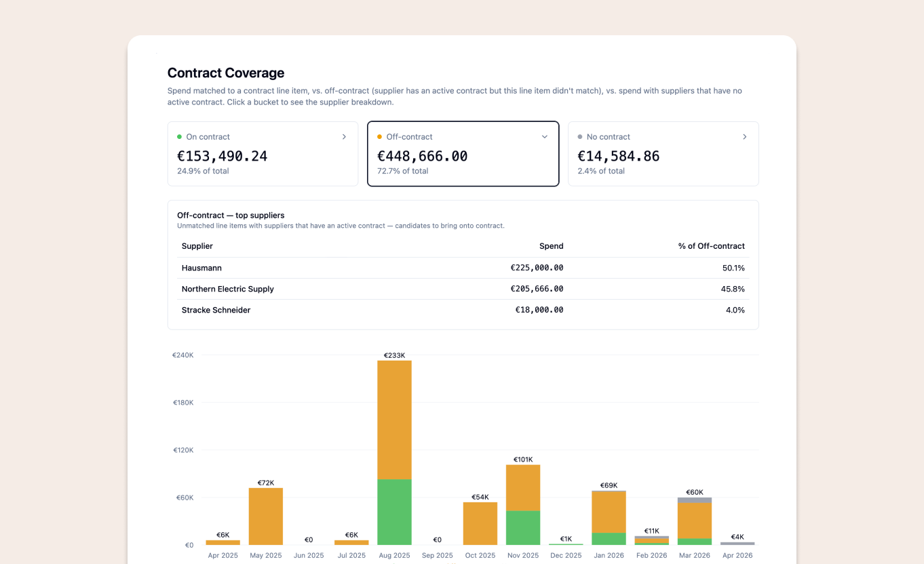Click the Contract Coverage heading
This screenshot has height=564, width=924.
226,73
